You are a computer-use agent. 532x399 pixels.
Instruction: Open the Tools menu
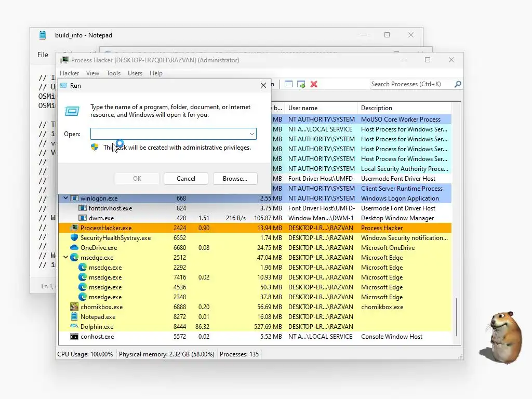(x=113, y=73)
